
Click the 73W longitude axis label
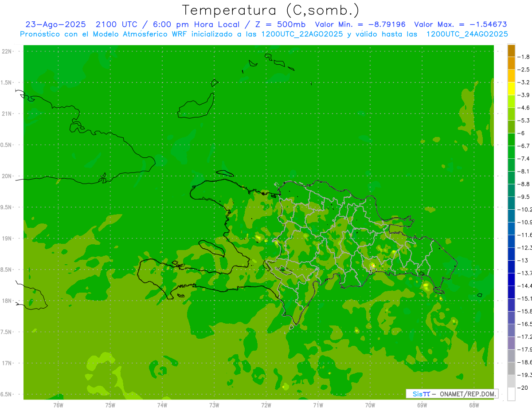(x=214, y=405)
